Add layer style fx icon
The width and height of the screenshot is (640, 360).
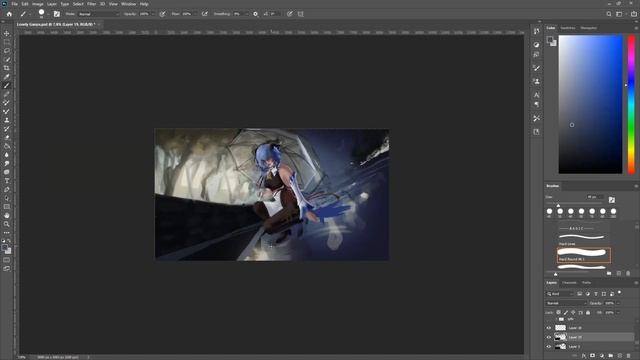click(x=584, y=356)
